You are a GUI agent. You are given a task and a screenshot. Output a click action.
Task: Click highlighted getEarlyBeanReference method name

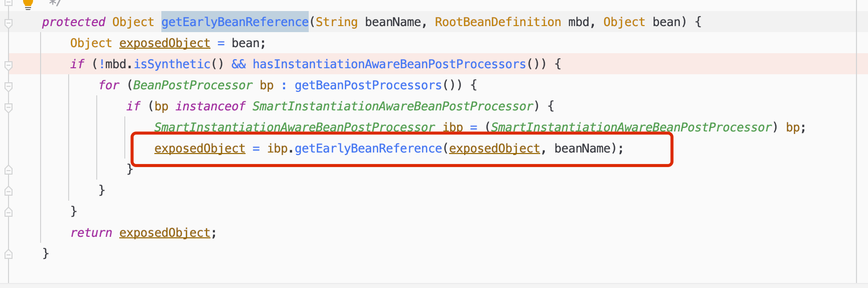[235, 22]
